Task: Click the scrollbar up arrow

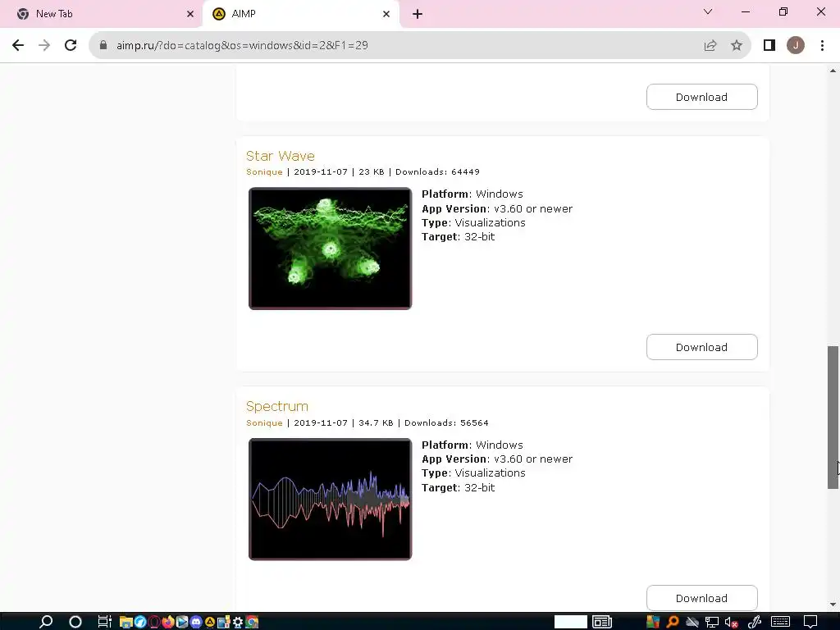Action: 833,71
